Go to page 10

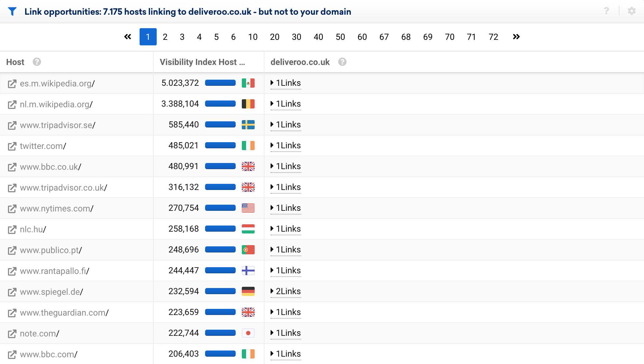(253, 37)
